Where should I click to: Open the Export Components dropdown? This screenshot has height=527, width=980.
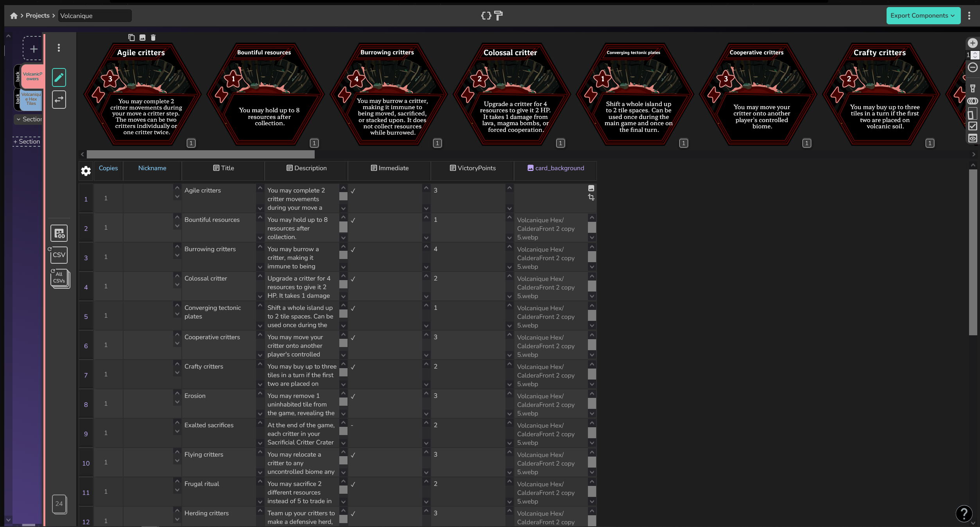(923, 16)
